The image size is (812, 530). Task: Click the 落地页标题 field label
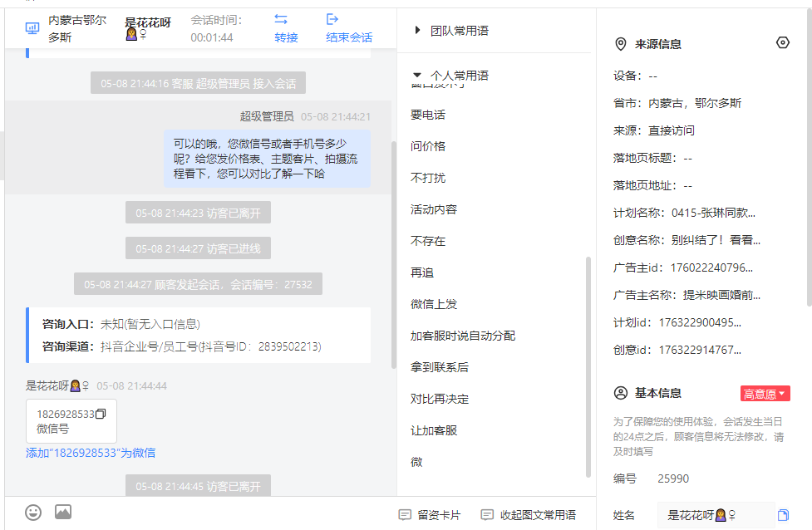(x=645, y=158)
